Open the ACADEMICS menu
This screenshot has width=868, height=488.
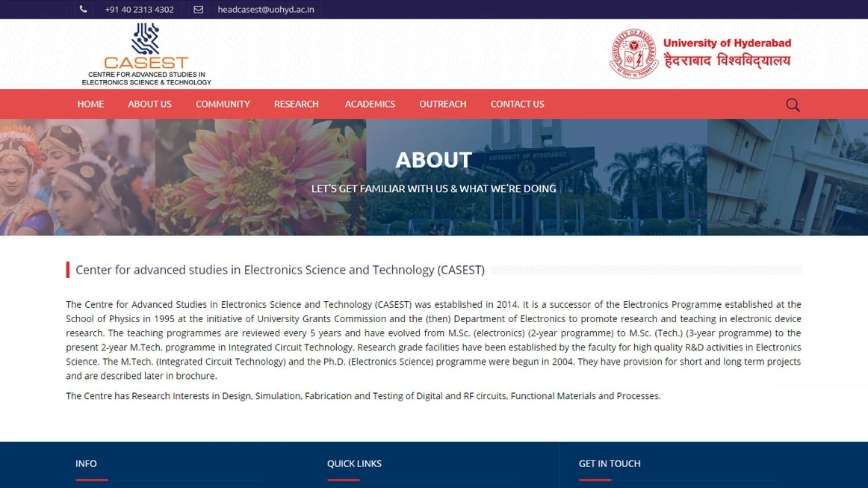[370, 104]
